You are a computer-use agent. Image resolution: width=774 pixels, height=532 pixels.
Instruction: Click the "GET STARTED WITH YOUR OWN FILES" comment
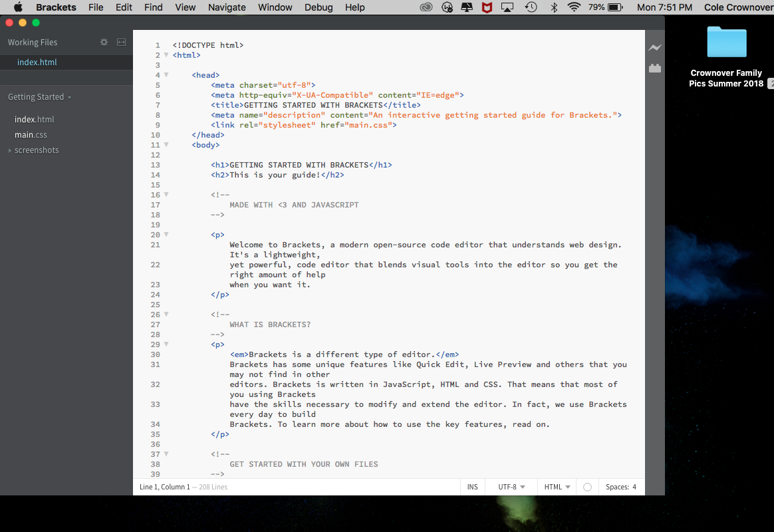304,464
